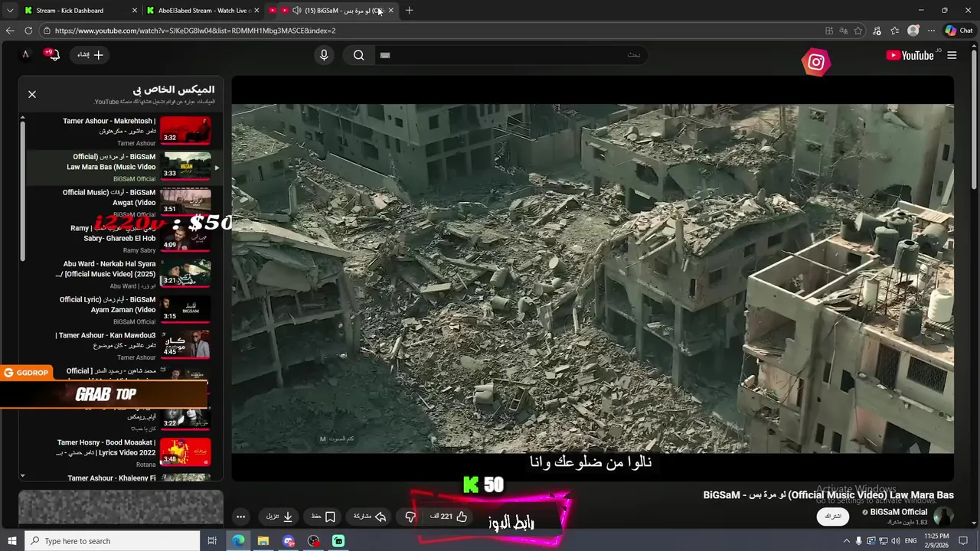Click the translate page icon in address bar
The width and height of the screenshot is (980, 551).
pos(843,31)
